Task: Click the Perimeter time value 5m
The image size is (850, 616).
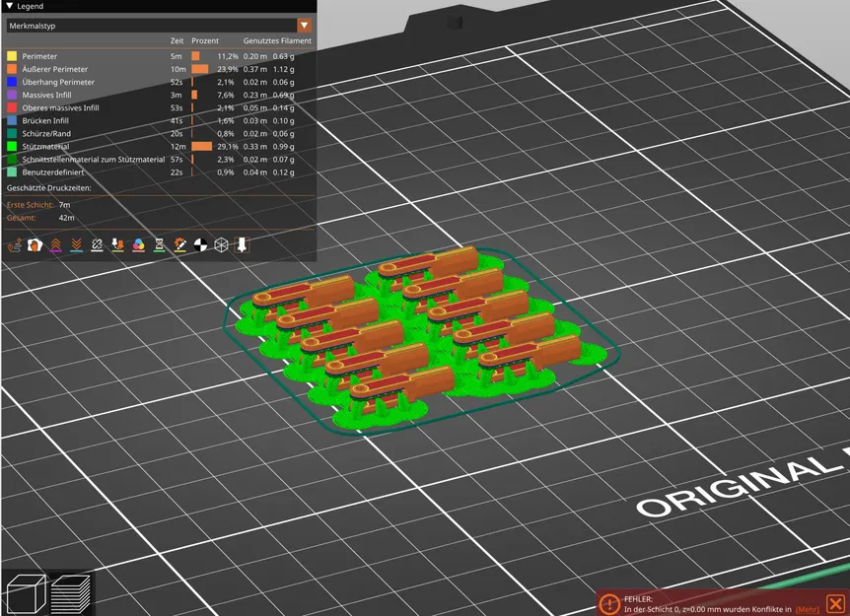Action: 177,56
